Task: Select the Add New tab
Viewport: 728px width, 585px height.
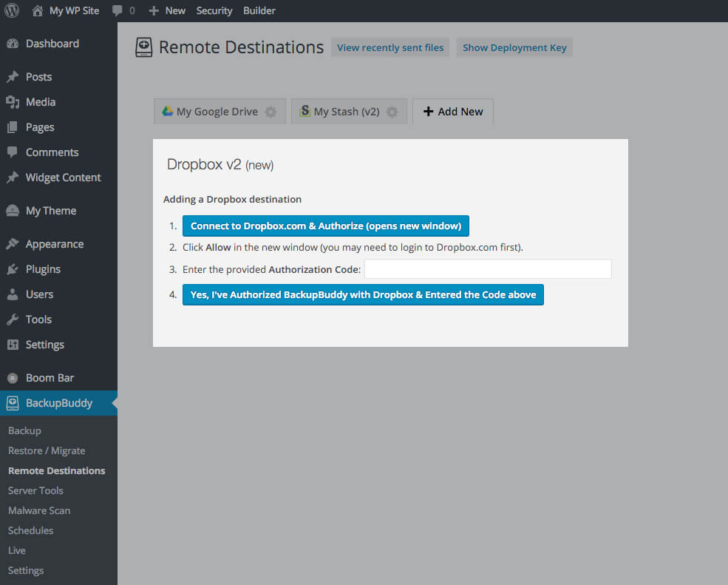Action: pos(453,112)
